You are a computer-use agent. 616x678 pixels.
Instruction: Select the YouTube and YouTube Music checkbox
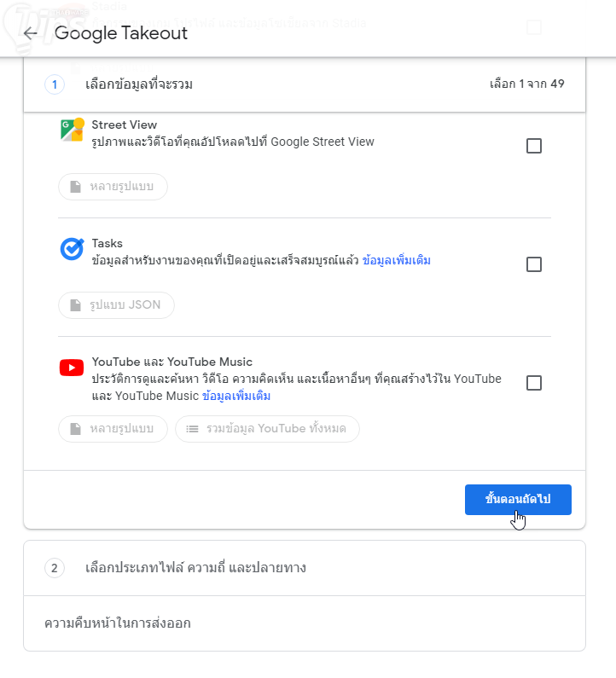pyautogui.click(x=534, y=383)
